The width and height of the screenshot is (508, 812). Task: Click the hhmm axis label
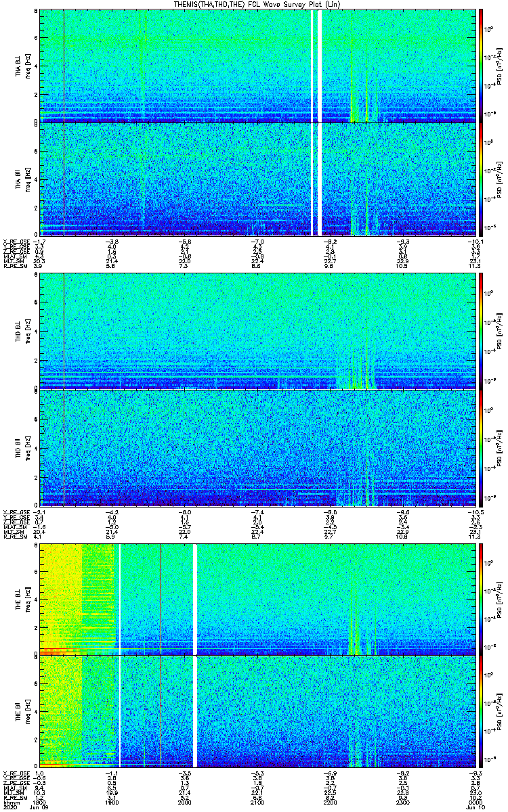tap(11, 802)
